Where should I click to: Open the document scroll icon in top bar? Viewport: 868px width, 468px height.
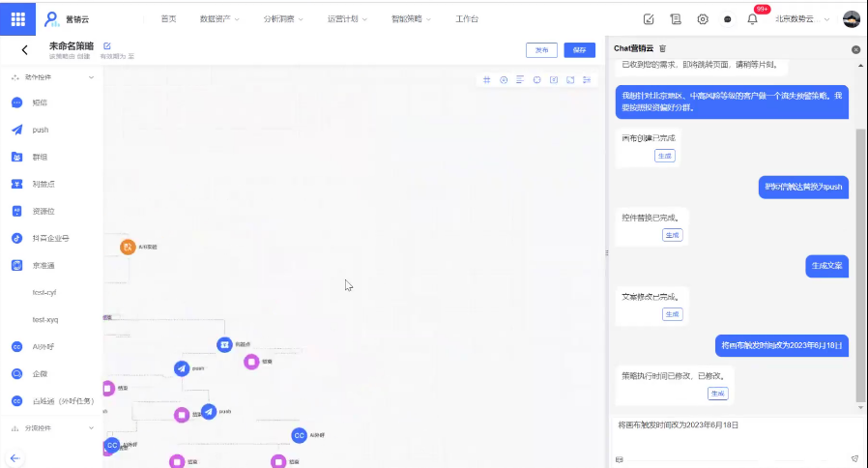tap(676, 19)
